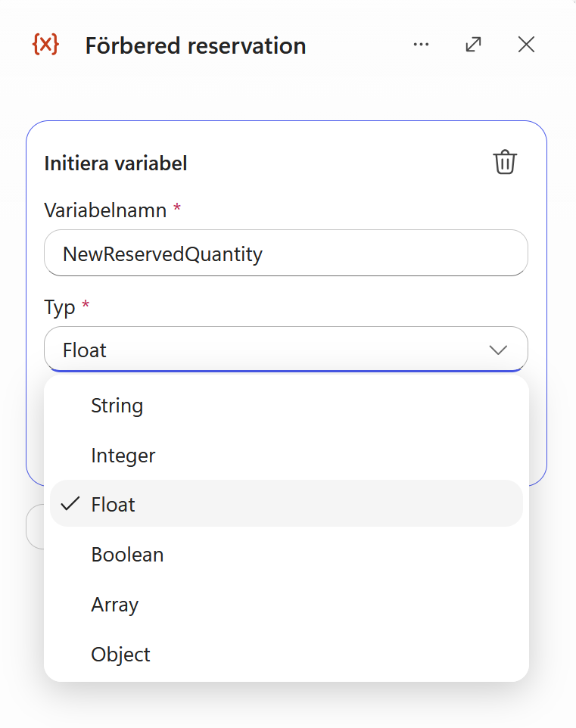Click the Förbered reservation title text
Viewport: 576px width, 728px height.
(195, 45)
